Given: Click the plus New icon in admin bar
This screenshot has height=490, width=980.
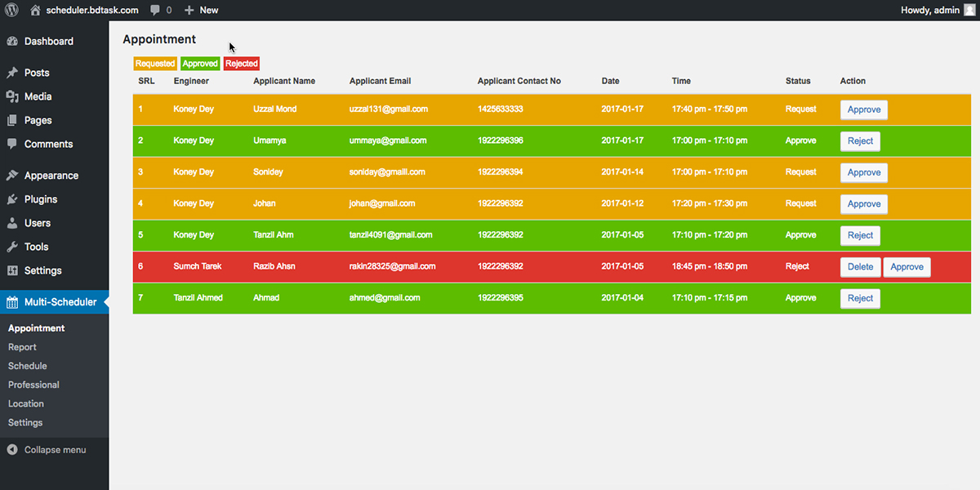Looking at the screenshot, I should click(189, 10).
